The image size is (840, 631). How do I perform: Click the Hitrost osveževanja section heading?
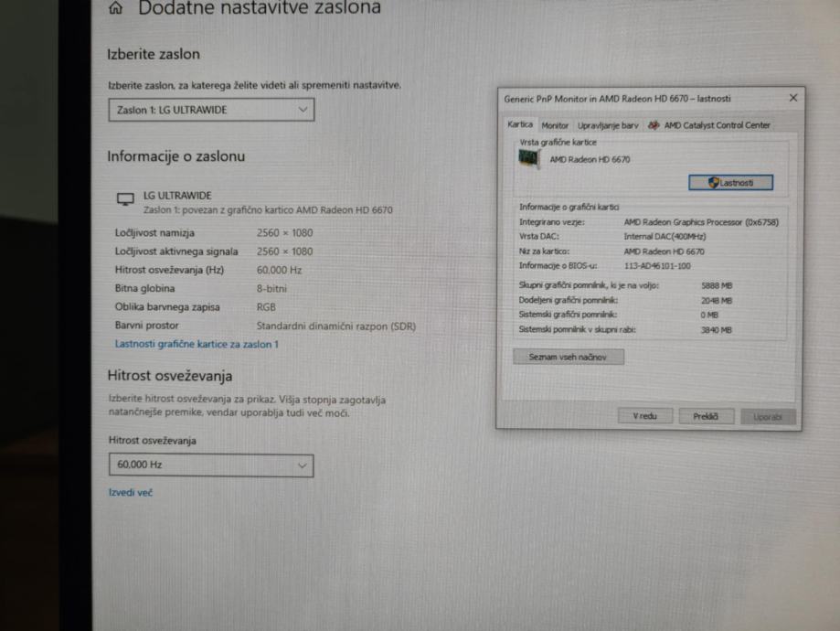tap(170, 375)
